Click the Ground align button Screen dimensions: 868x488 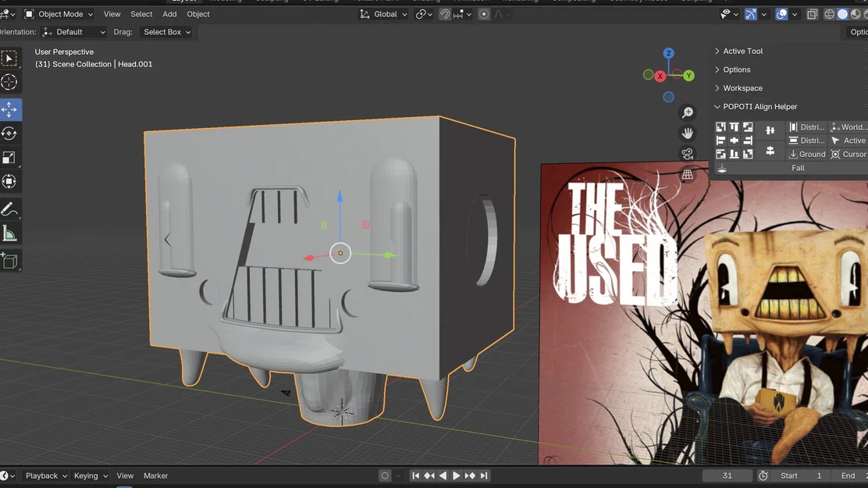click(806, 154)
